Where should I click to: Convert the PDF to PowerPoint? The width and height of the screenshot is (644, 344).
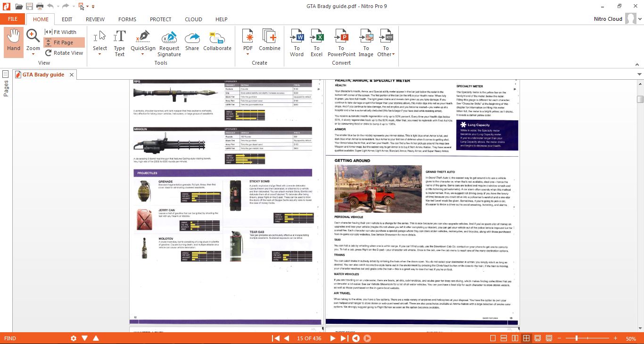341,43
